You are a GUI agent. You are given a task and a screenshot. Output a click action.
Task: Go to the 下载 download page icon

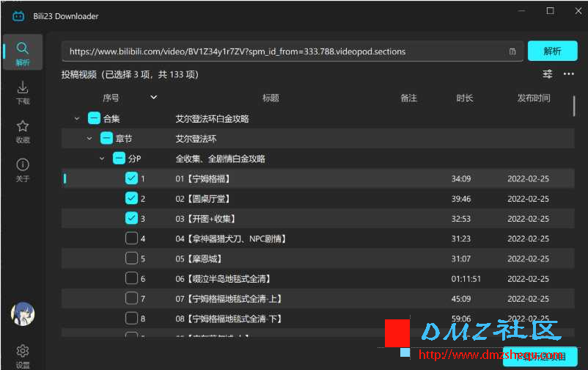pyautogui.click(x=23, y=92)
